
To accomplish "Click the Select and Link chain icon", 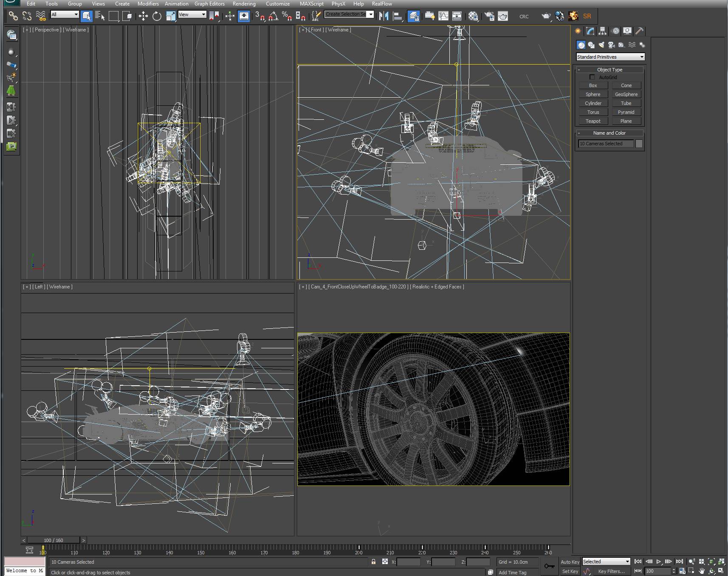I will 13,16.
